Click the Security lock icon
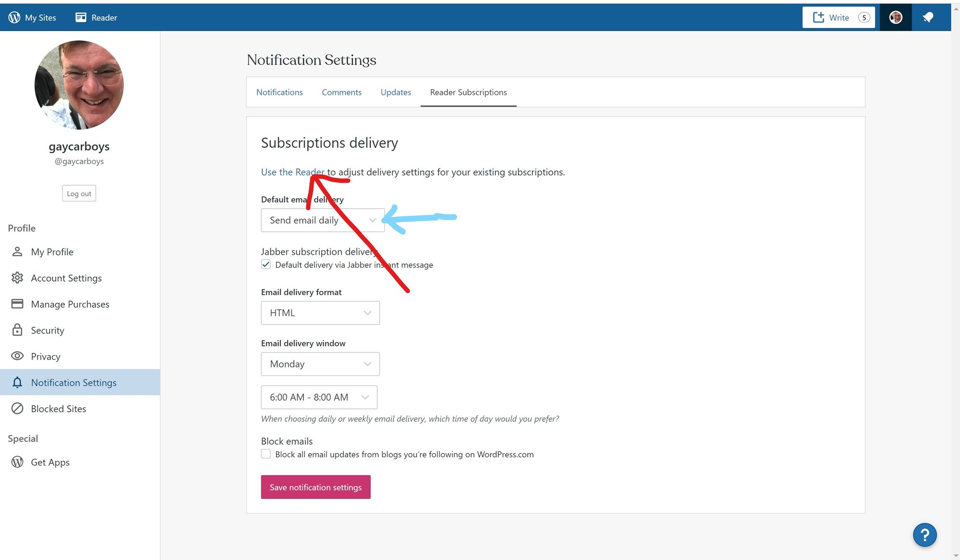The image size is (960, 560). 17,330
